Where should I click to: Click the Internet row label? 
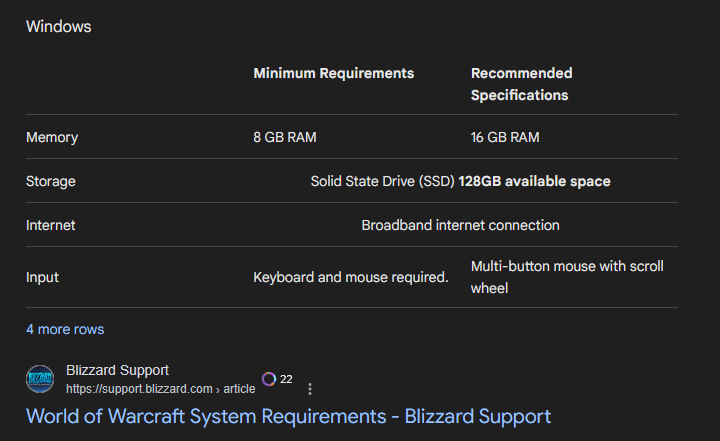click(x=51, y=225)
